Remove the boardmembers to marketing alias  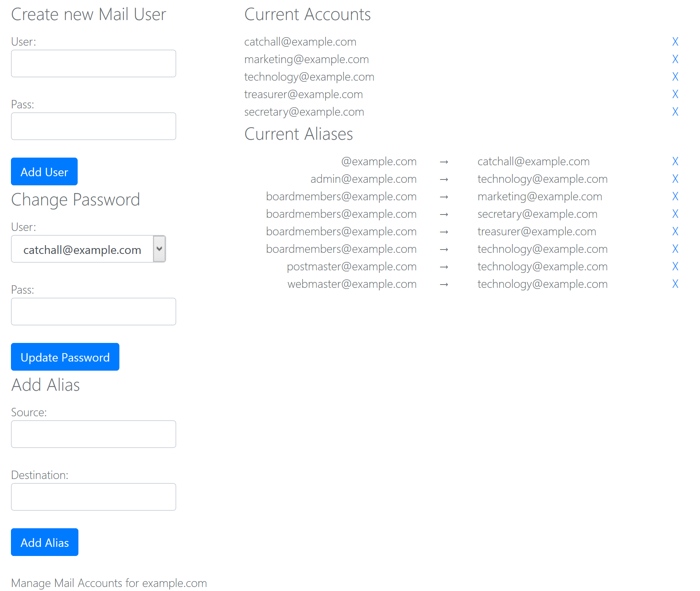(x=675, y=196)
